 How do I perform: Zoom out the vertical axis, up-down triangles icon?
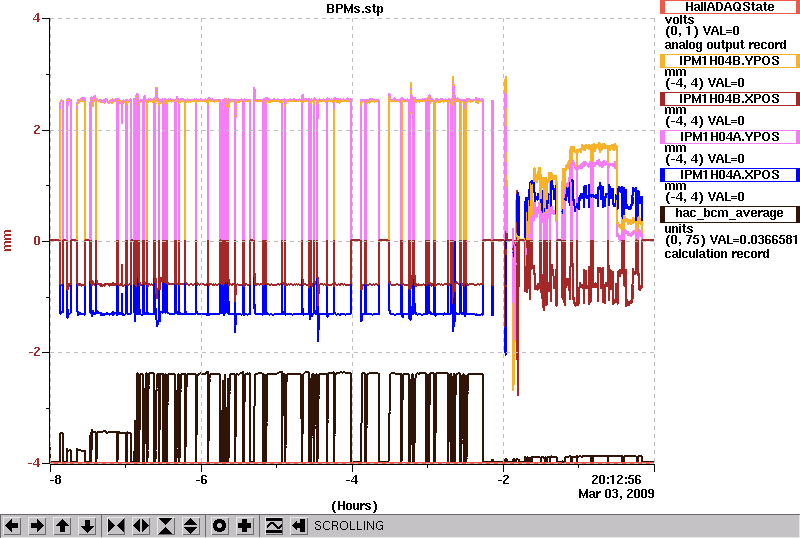click(191, 526)
